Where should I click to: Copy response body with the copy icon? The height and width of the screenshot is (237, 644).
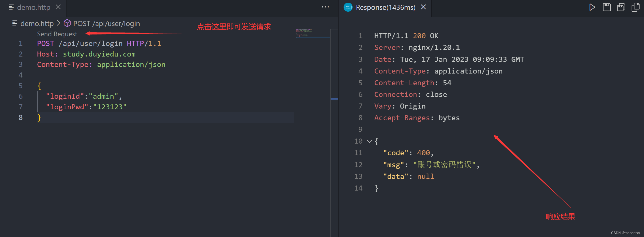click(636, 7)
